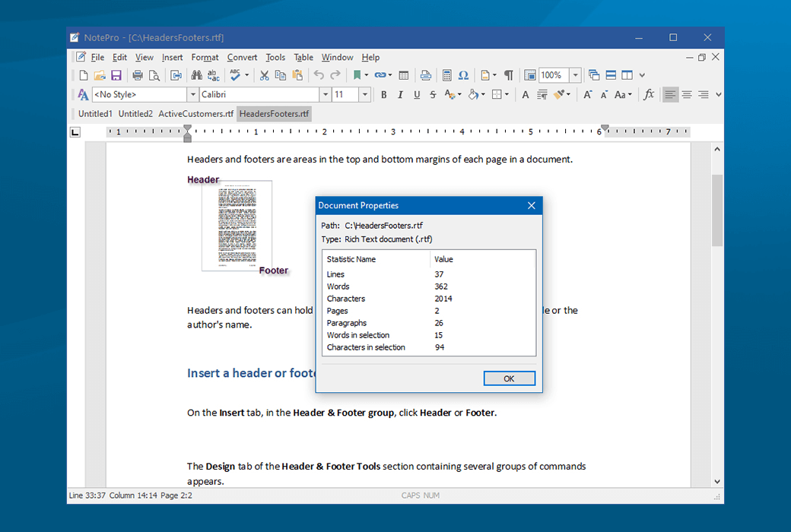The image size is (791, 532).
Task: Open the font dialog plain A icon
Action: coord(525,94)
